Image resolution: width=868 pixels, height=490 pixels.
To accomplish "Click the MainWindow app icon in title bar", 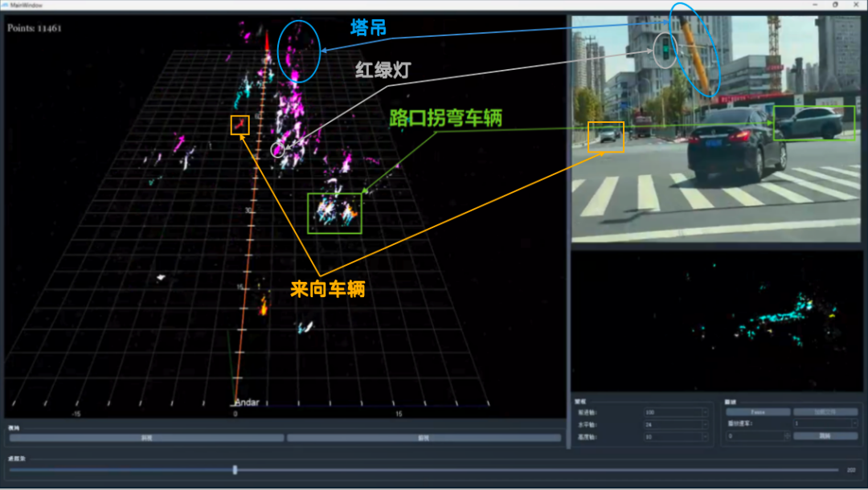I will pyautogui.click(x=6, y=5).
